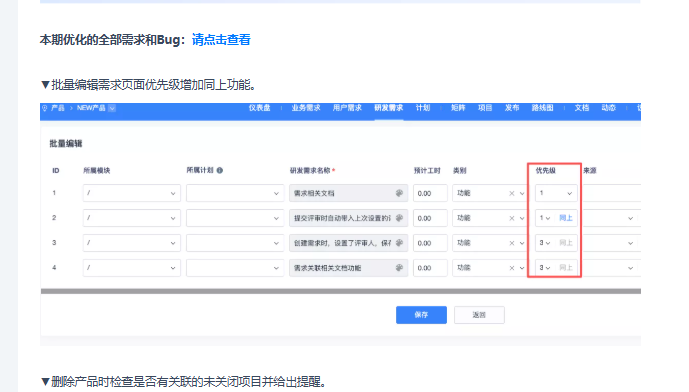Click the 优先级 column header
The image size is (689, 392).
coord(545,171)
